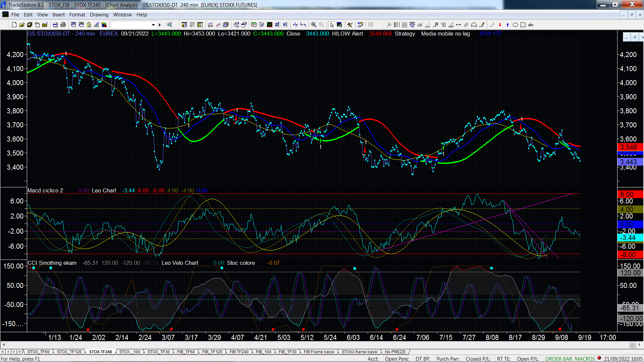Switch to the FIB_TF120 tab

212,352
